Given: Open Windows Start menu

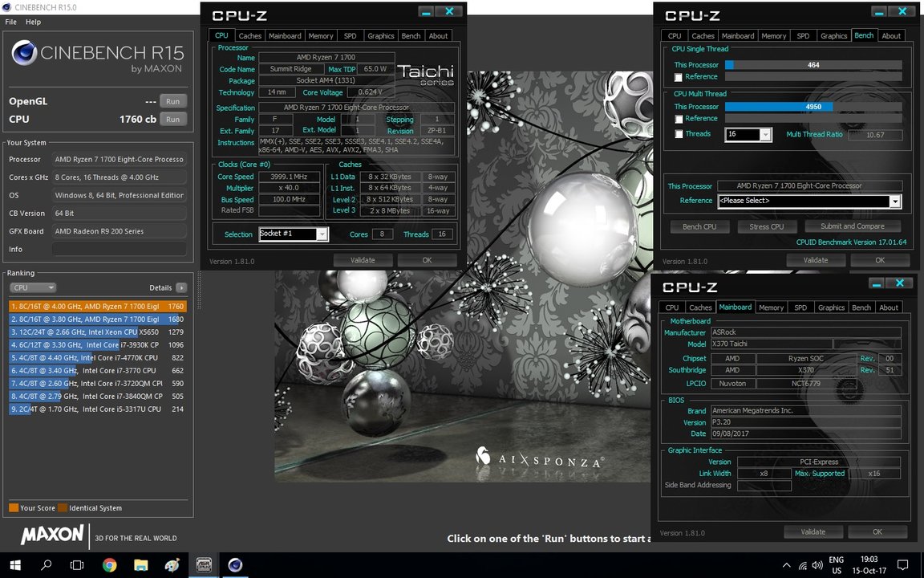Looking at the screenshot, I should click(x=14, y=565).
